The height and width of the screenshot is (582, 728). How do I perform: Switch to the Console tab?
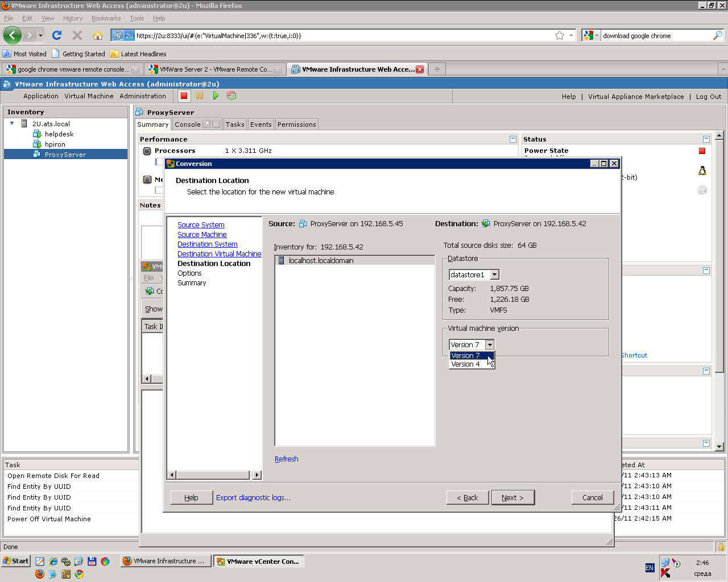[188, 124]
